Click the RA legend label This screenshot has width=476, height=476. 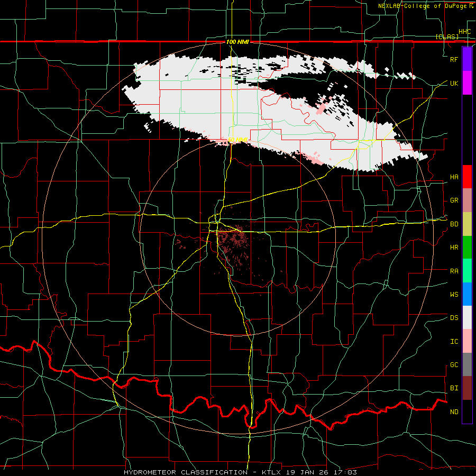(x=454, y=271)
